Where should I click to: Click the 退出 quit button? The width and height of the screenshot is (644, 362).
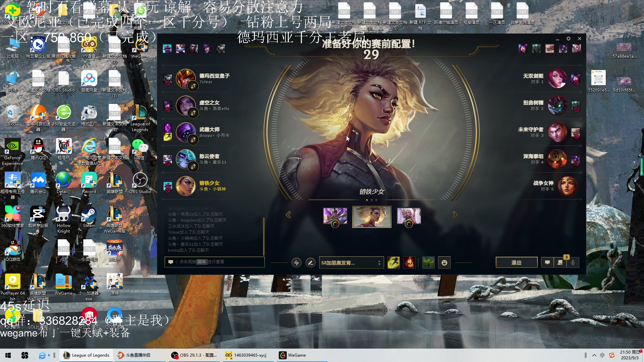click(517, 262)
